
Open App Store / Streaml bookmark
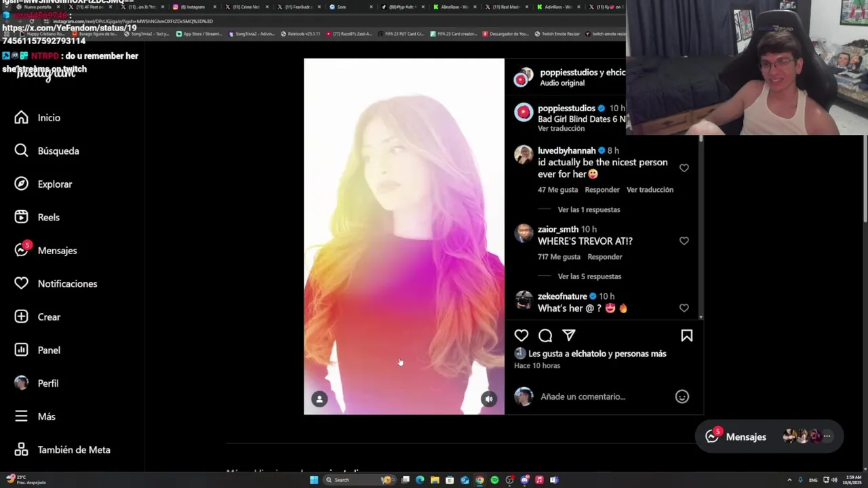[199, 34]
